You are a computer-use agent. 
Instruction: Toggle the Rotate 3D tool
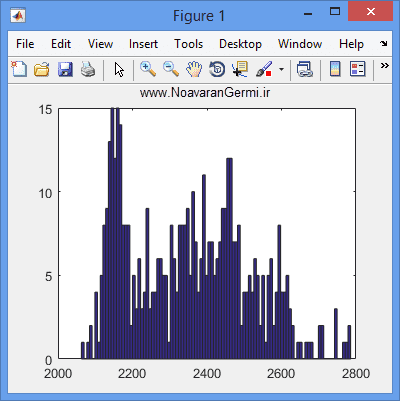coord(217,69)
